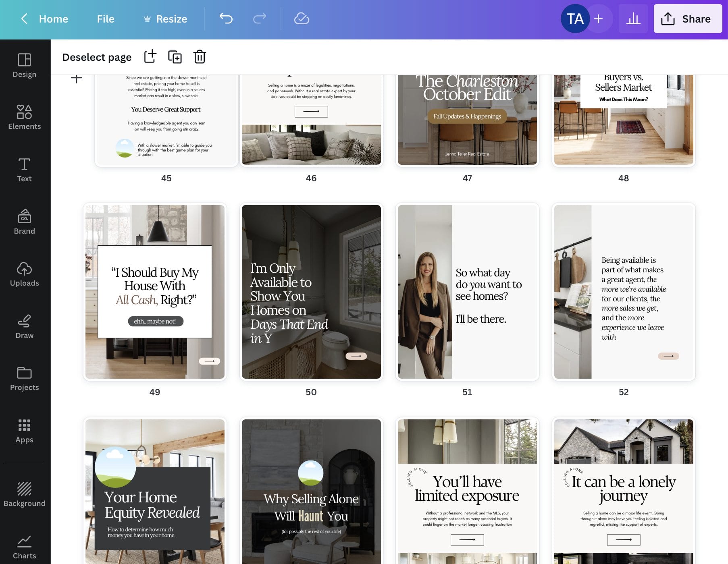Screen dimensions: 728x564
Task: Open the Elements panel
Action: tap(25, 117)
